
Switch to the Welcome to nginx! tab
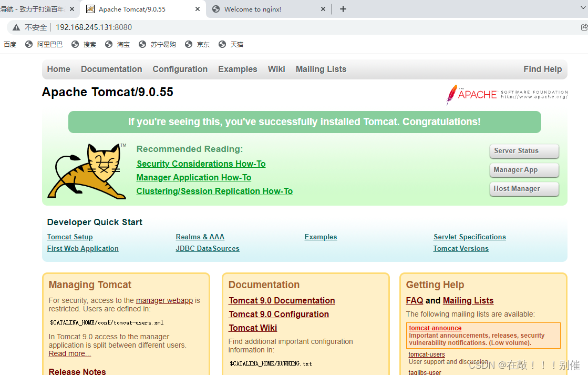pos(269,9)
